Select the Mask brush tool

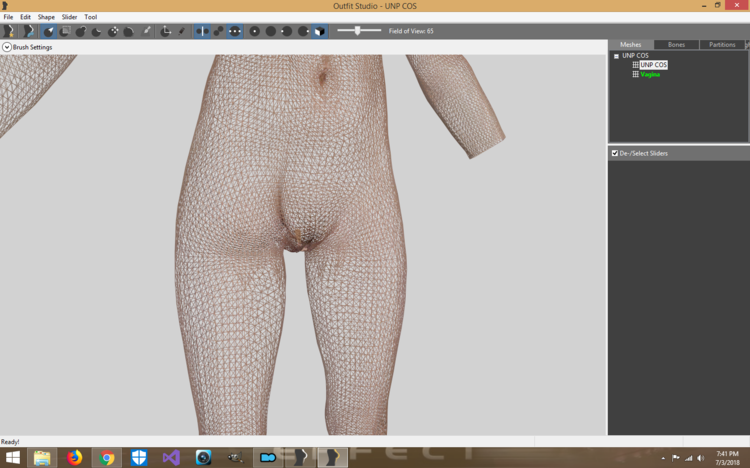(65, 31)
